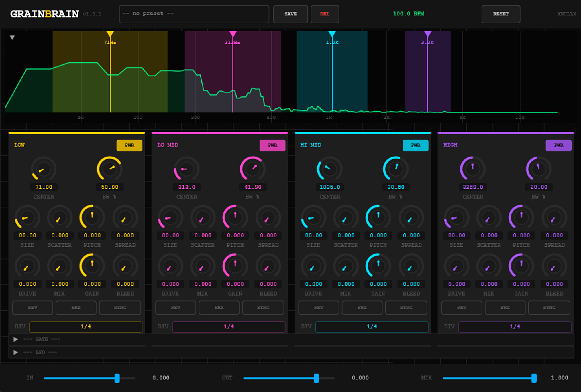Click the yellow 71Hz band marker triangle

point(110,34)
